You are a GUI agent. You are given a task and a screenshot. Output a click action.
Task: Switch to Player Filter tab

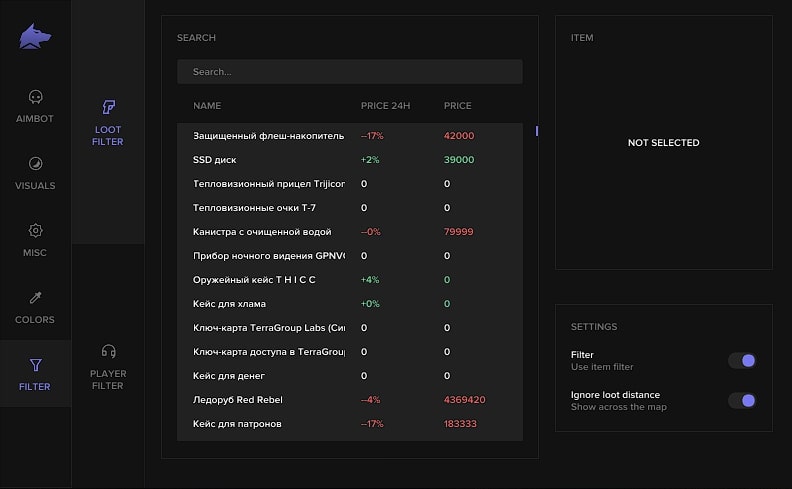pos(108,365)
